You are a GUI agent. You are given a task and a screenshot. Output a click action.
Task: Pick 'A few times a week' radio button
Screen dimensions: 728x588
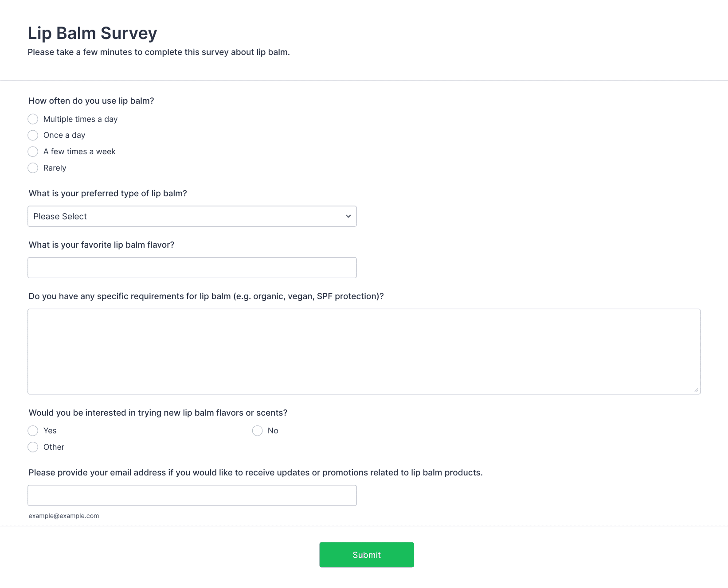coord(33,152)
